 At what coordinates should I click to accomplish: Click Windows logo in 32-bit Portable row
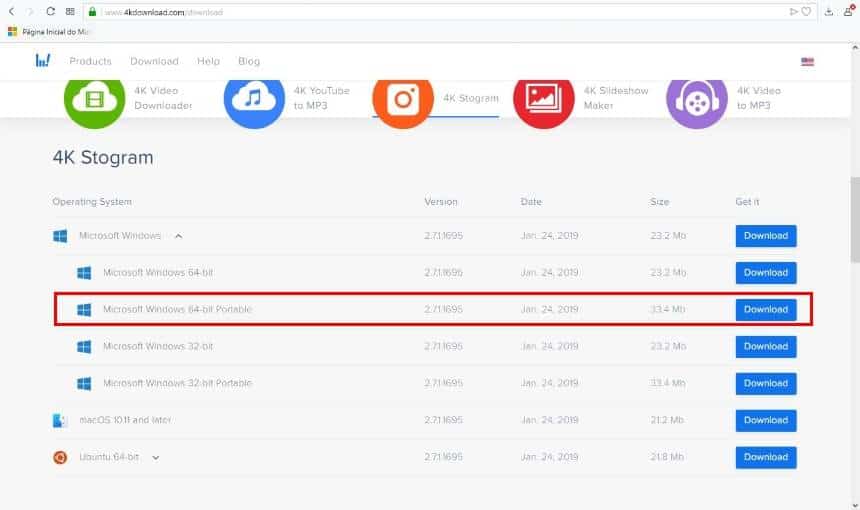point(84,383)
